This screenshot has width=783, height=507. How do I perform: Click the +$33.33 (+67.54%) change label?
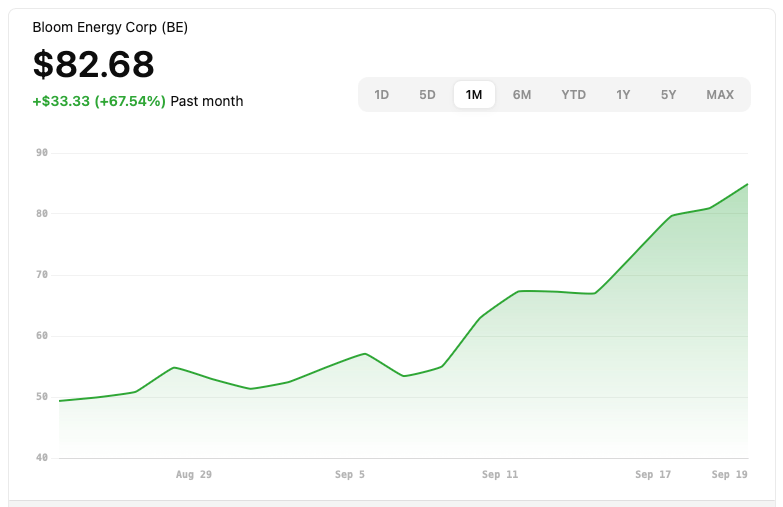tap(99, 101)
